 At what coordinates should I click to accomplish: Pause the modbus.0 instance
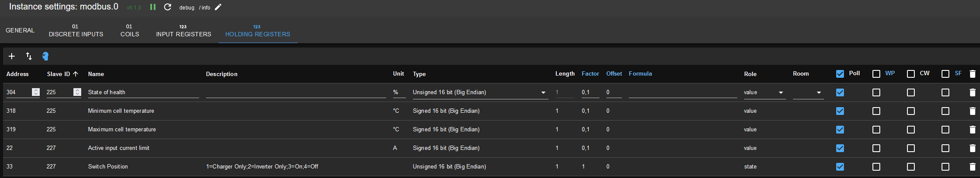click(153, 7)
